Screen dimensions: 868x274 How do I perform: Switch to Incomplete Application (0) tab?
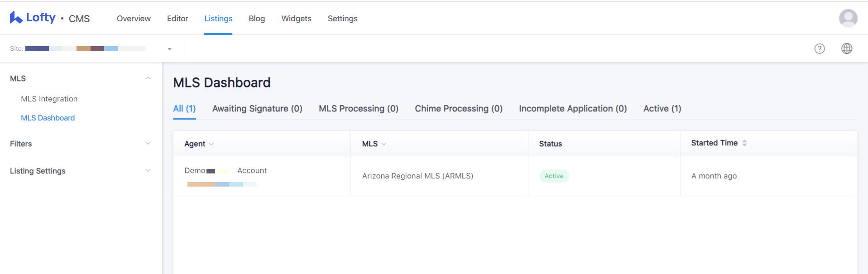click(x=573, y=109)
